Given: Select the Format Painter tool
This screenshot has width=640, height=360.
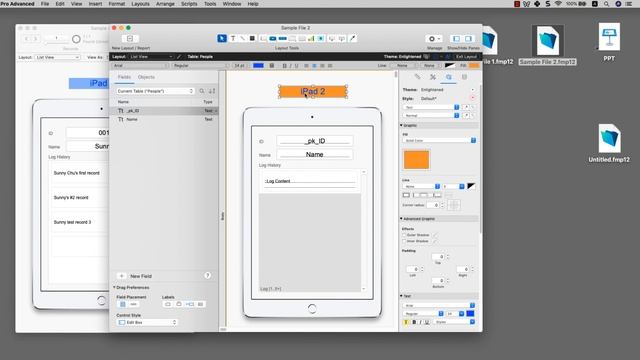Looking at the screenshot, I should (x=353, y=38).
